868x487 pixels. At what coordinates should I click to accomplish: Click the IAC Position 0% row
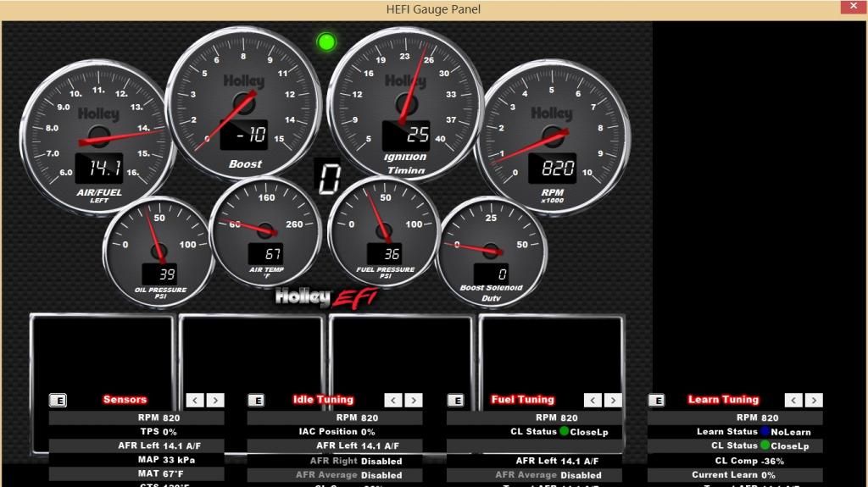pyautogui.click(x=335, y=432)
